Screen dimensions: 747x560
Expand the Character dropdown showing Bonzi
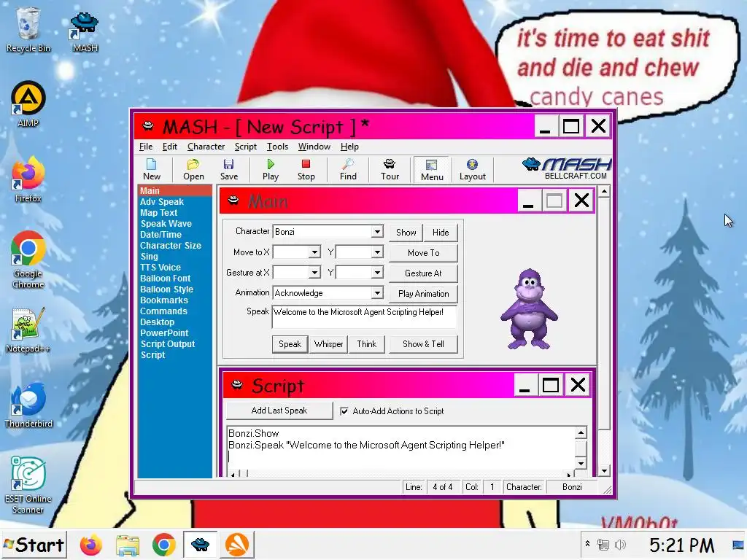click(x=377, y=232)
